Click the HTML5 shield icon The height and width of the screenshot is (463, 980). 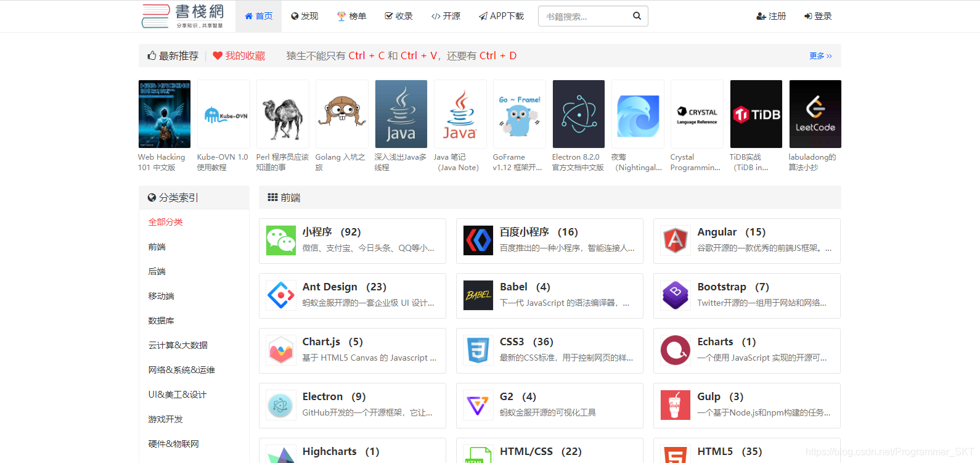676,454
